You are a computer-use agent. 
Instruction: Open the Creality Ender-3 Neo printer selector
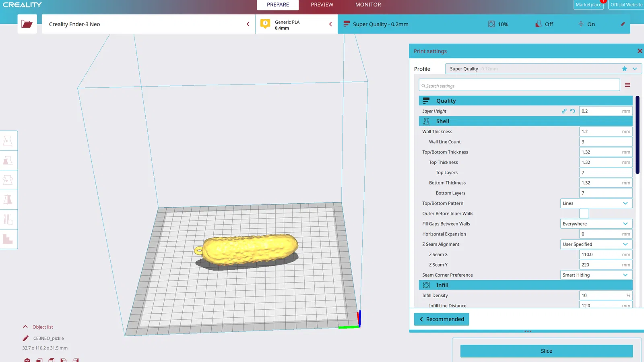[x=149, y=24]
